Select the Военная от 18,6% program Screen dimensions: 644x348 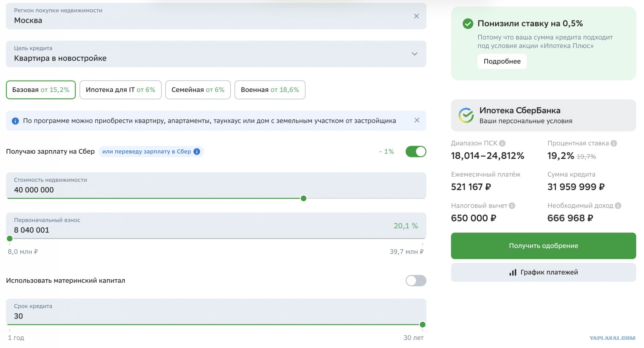pyautogui.click(x=270, y=90)
